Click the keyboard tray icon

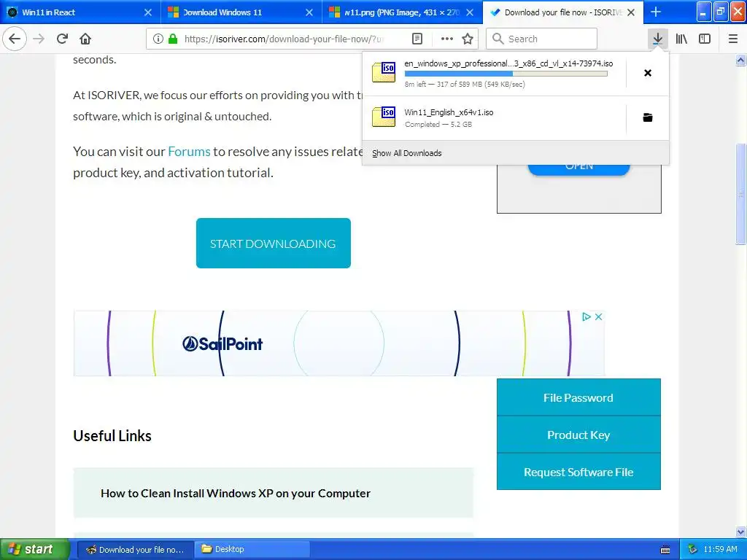(x=665, y=550)
